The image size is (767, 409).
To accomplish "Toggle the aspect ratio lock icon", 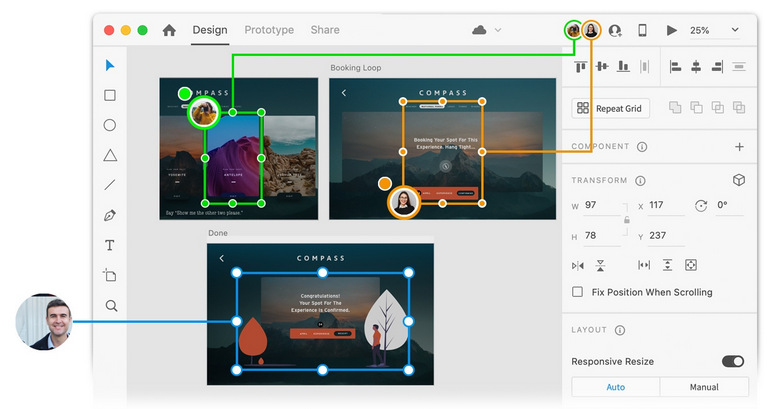I will pos(627,220).
